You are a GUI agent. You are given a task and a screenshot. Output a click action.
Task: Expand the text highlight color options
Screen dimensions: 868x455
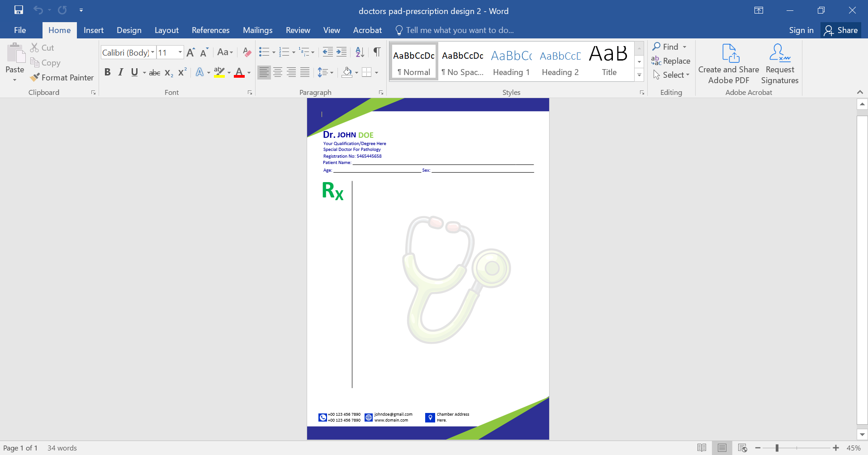[228, 72]
